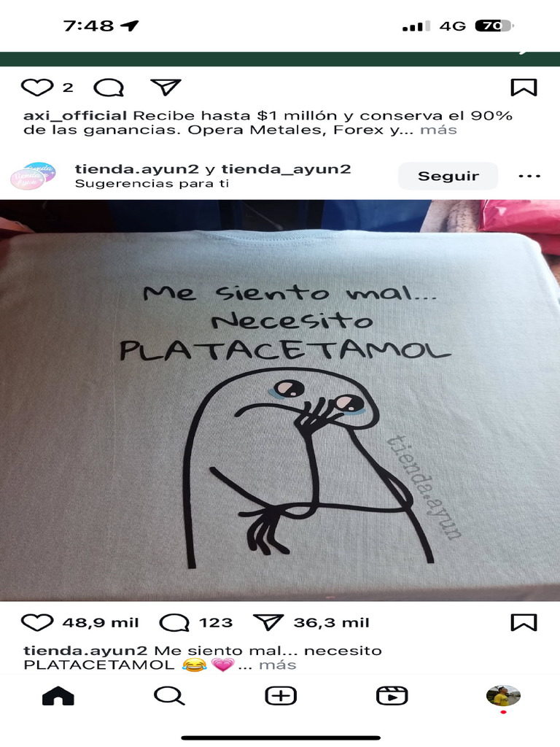Share the axi_official ad post

(x=166, y=88)
